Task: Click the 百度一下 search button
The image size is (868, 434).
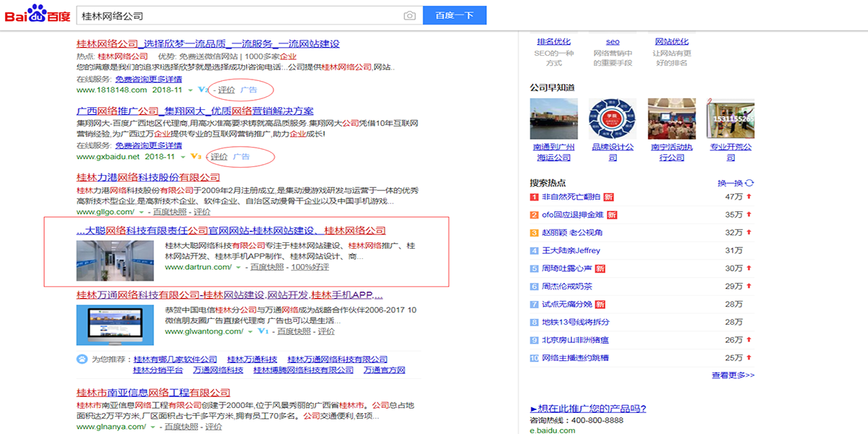Action: tap(454, 15)
